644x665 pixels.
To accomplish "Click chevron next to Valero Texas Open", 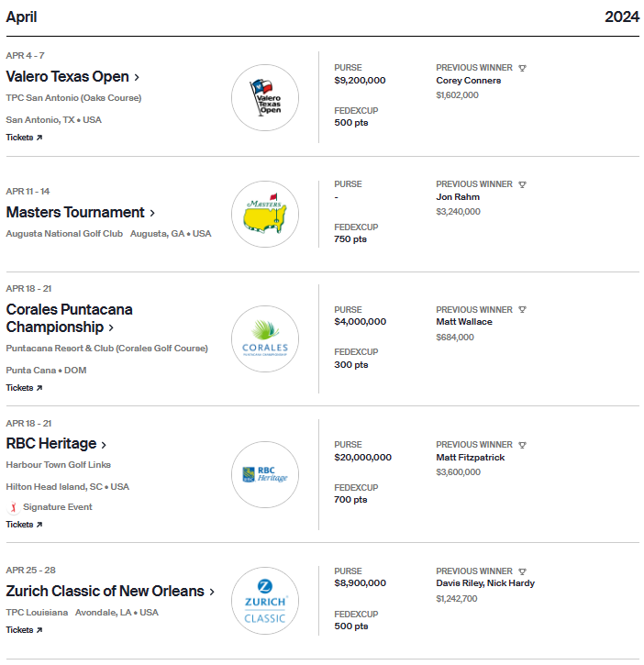I will click(x=137, y=78).
